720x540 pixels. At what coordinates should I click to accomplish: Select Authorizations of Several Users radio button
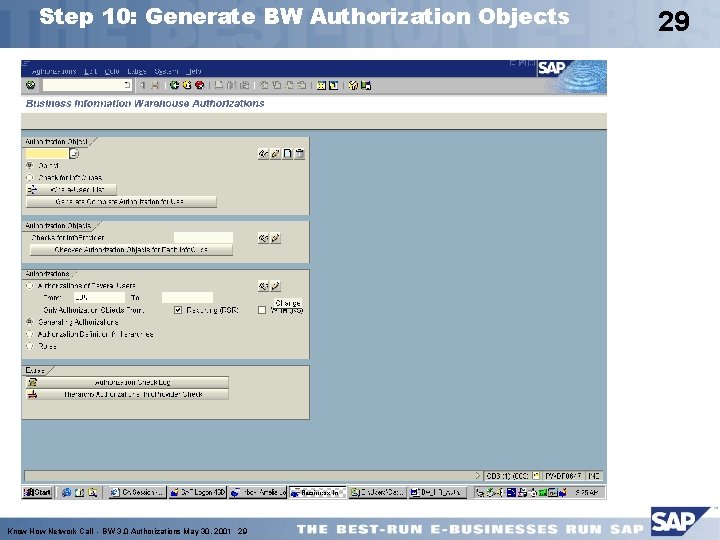click(30, 286)
